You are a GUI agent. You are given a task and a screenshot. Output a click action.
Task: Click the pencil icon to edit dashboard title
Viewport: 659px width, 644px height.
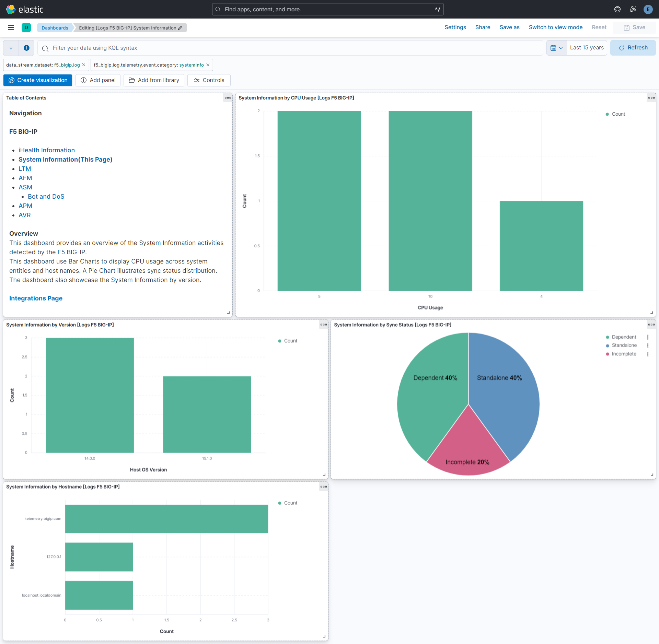coord(180,28)
